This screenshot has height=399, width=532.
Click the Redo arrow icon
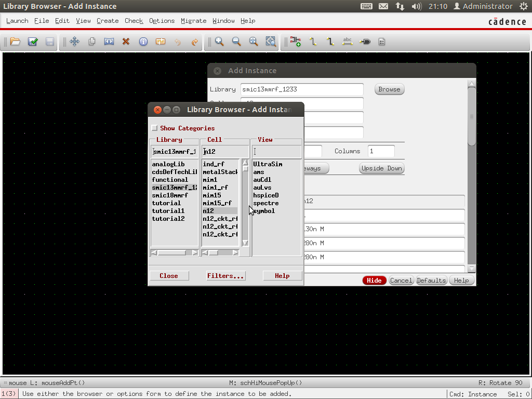195,42
